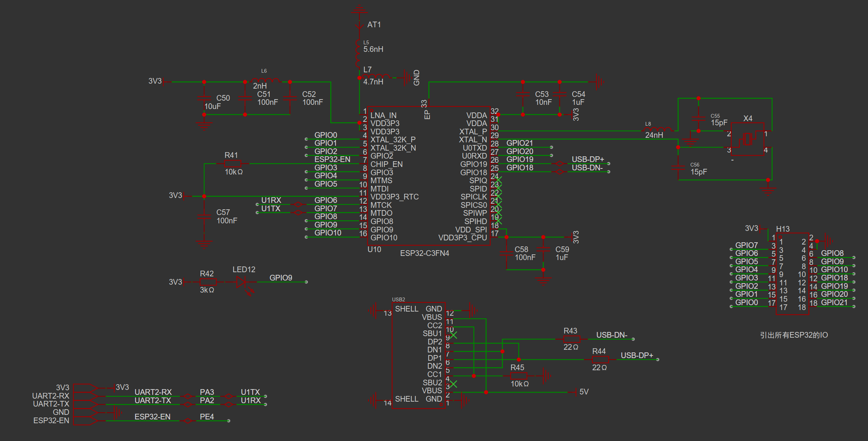Click the MTMS pin label

(381, 181)
